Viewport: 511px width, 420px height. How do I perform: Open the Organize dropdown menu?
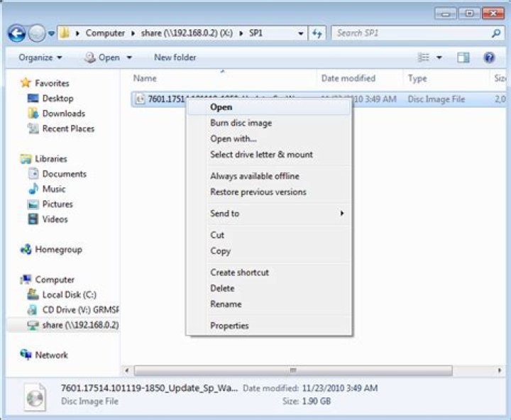[x=40, y=57]
